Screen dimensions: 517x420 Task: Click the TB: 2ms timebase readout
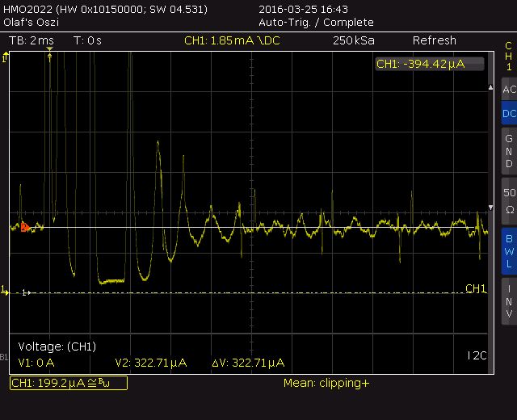pyautogui.click(x=32, y=40)
